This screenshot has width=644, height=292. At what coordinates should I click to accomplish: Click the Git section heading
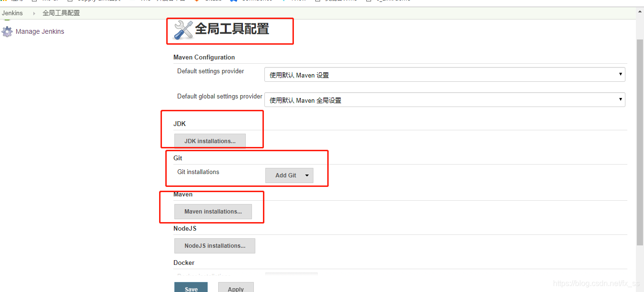pyautogui.click(x=178, y=158)
